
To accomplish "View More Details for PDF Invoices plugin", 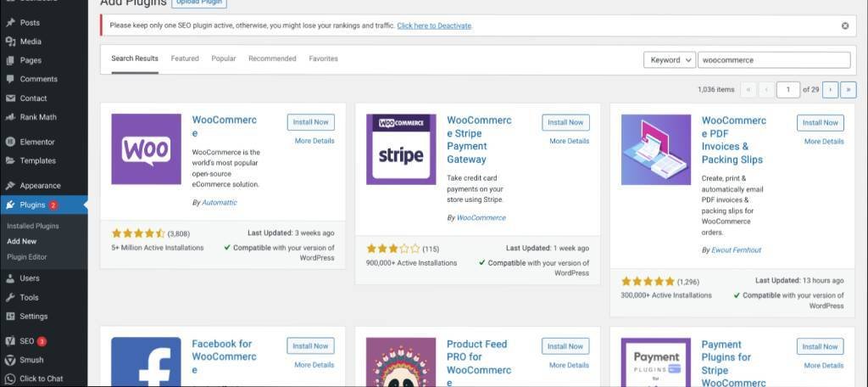I will pos(824,142).
